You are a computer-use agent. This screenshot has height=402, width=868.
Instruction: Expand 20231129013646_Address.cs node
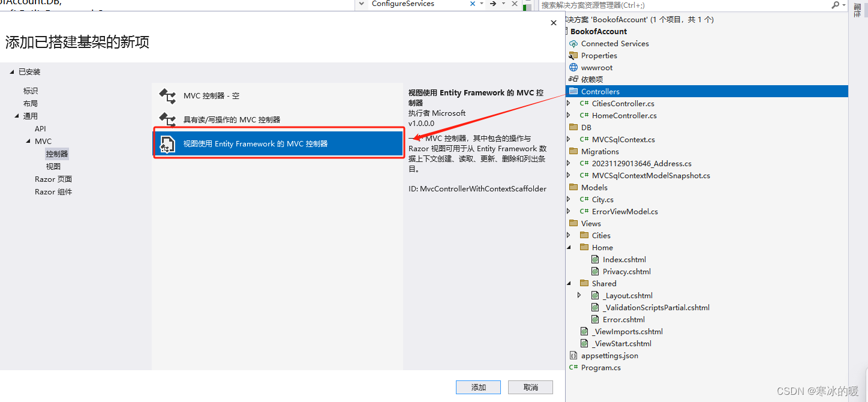(569, 164)
